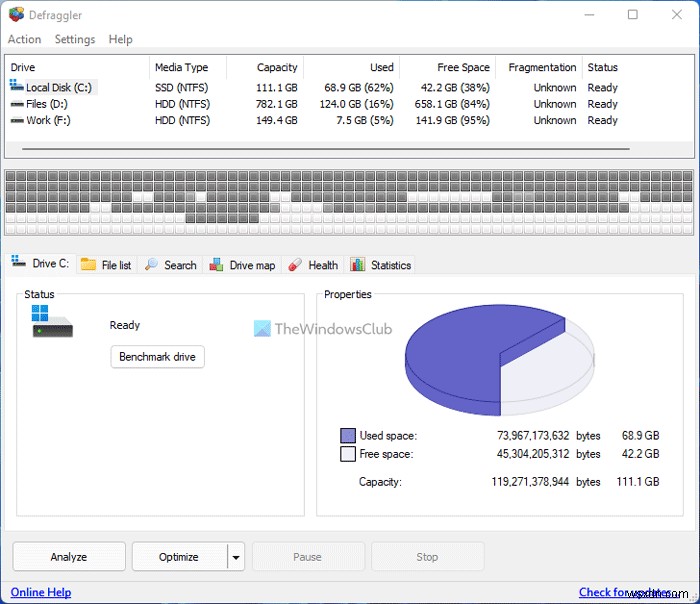Click the blocks icon on Drive map tab
The width and height of the screenshot is (700, 604).
[217, 265]
